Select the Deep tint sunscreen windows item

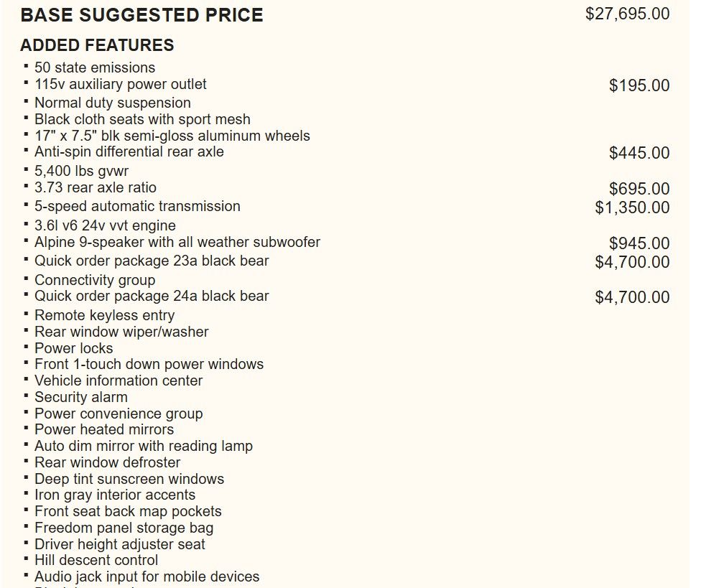click(129, 479)
